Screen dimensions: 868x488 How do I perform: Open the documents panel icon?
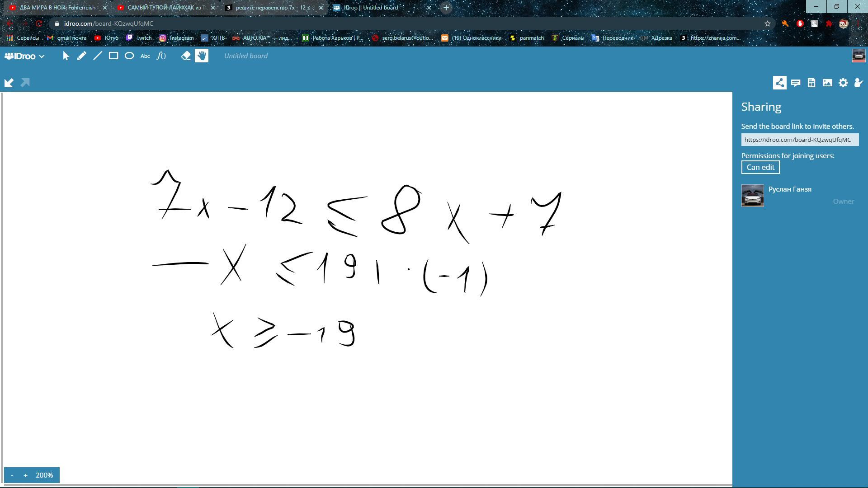[811, 83]
